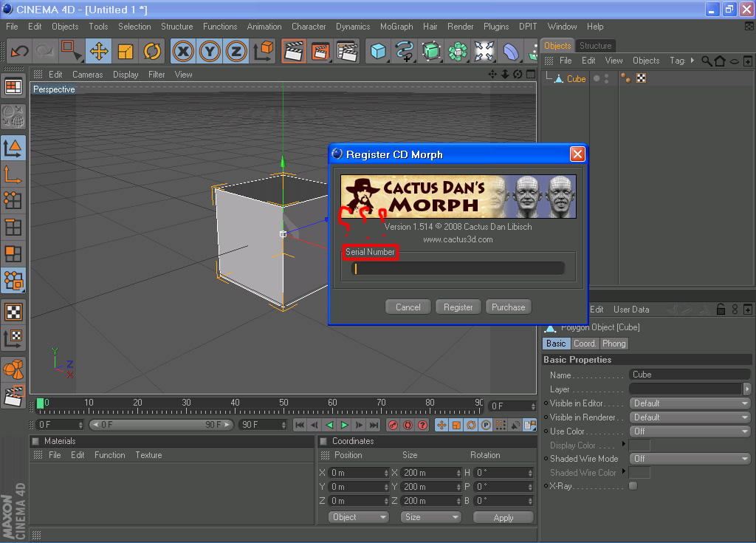
Task: Click the Register button
Action: coord(458,307)
